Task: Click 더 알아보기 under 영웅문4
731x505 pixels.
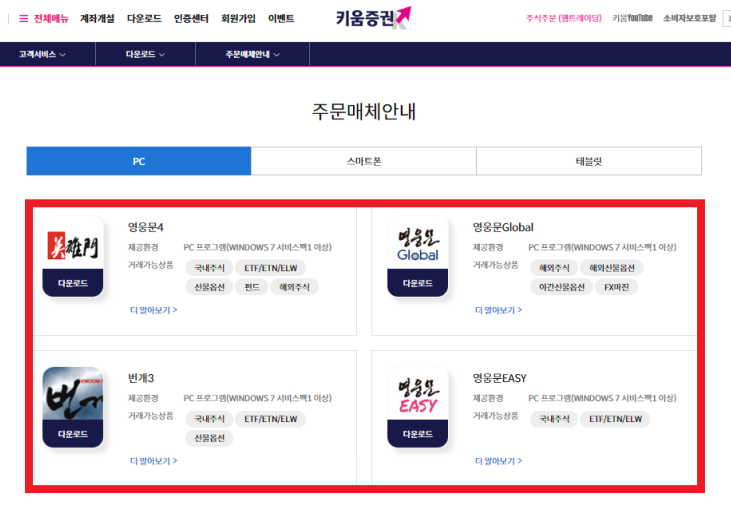Action: tap(153, 310)
